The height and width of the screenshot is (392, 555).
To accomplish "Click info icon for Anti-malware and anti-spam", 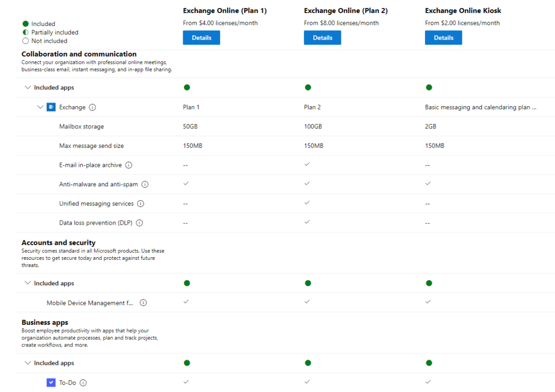I will (144, 184).
